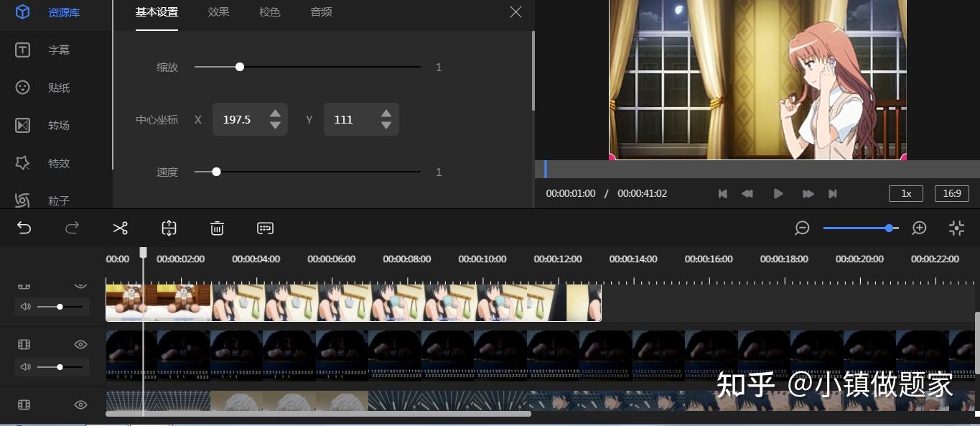Image resolution: width=980 pixels, height=426 pixels.
Task: Click the film icon of the bottom track
Action: click(x=24, y=404)
